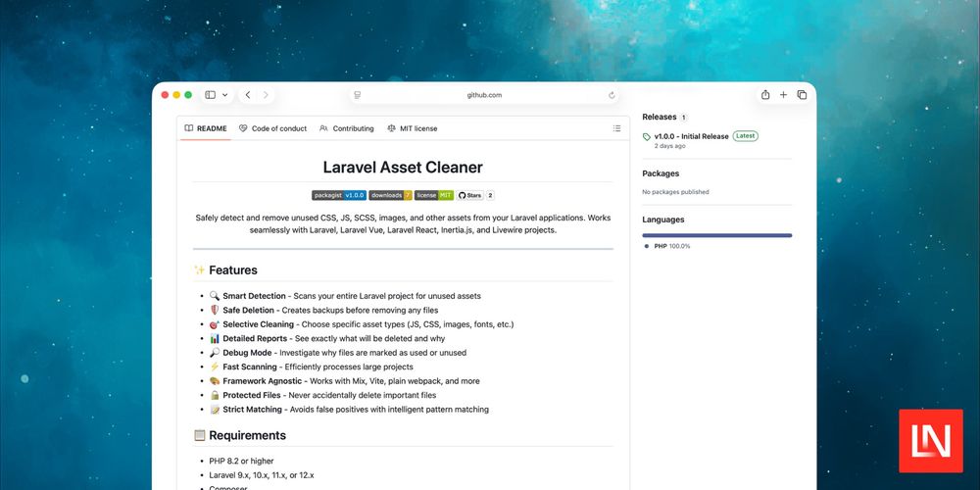This screenshot has width=980, height=490.
Task: Click the Languages heading
Action: (663, 220)
